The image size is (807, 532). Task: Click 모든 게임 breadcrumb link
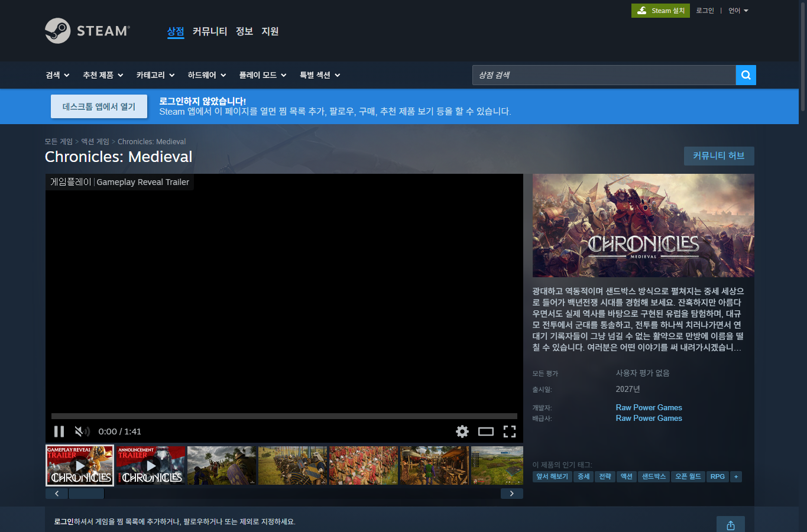point(59,142)
